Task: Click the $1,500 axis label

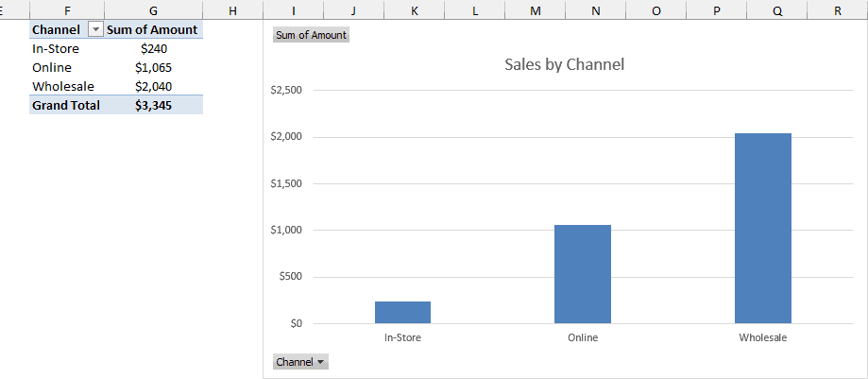Action: 286,183
